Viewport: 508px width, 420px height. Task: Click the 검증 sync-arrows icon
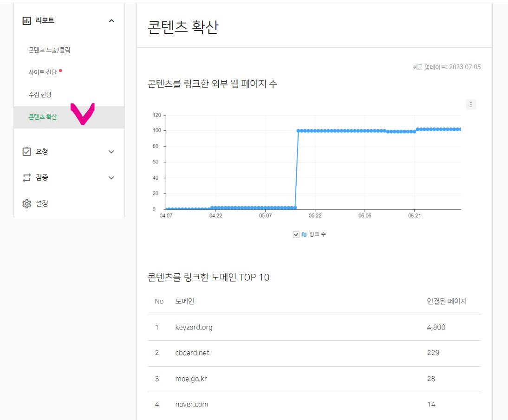[x=26, y=177]
